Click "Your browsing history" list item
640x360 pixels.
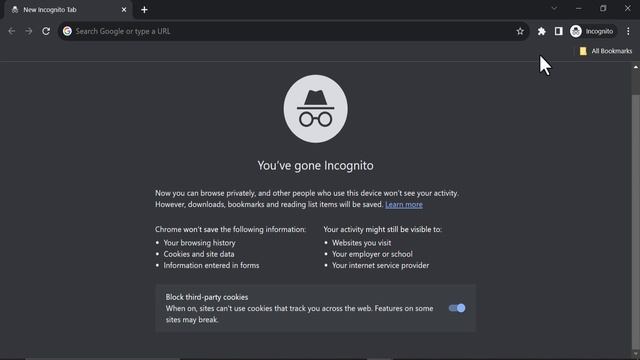[200, 243]
